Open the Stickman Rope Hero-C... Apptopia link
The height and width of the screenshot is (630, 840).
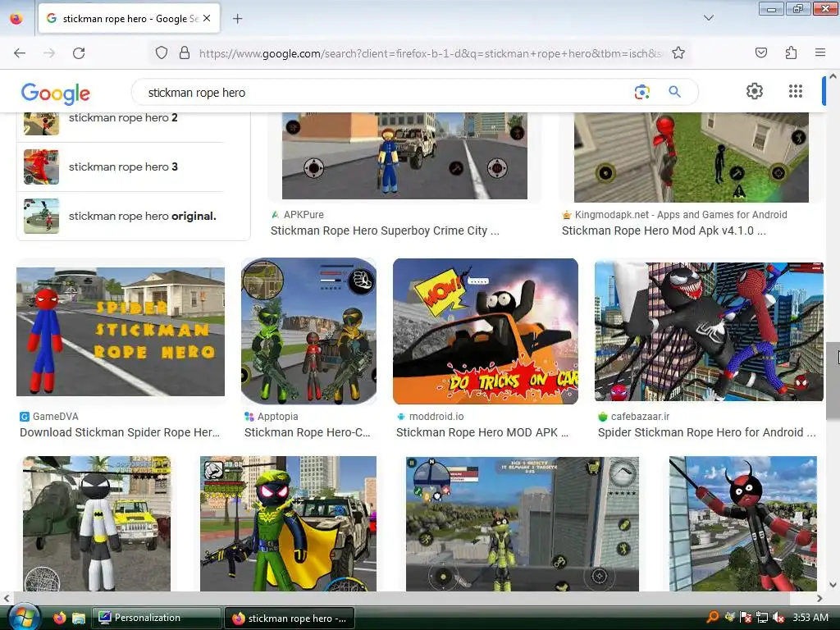coord(307,432)
